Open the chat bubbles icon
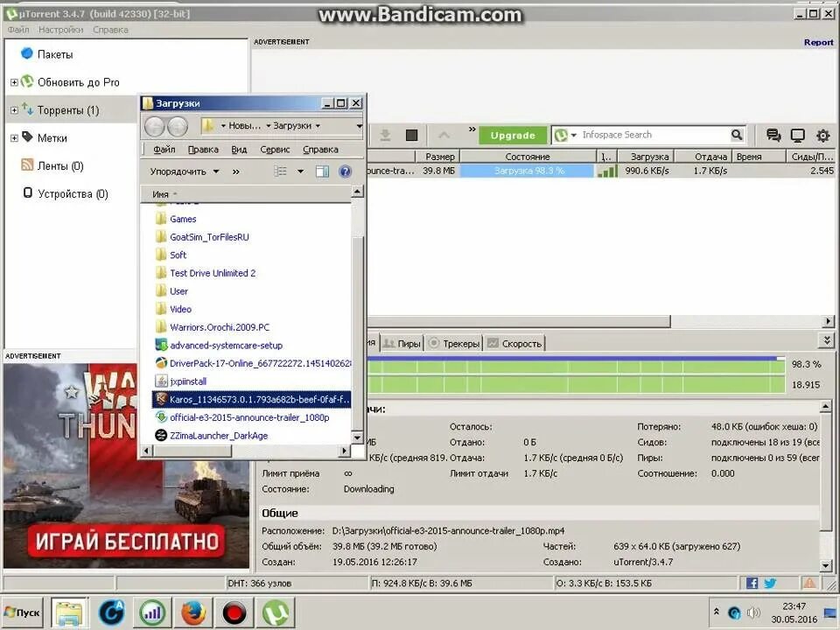Image resolution: width=840 pixels, height=630 pixels. click(x=773, y=135)
